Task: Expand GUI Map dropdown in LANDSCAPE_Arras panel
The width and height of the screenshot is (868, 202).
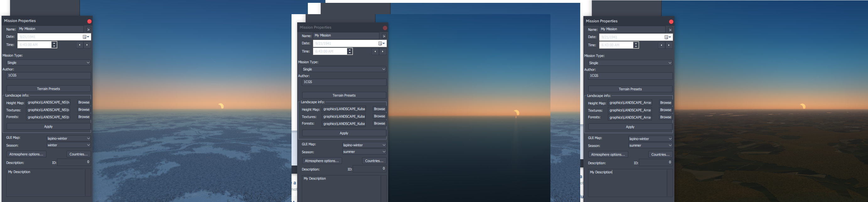Action: (x=650, y=139)
